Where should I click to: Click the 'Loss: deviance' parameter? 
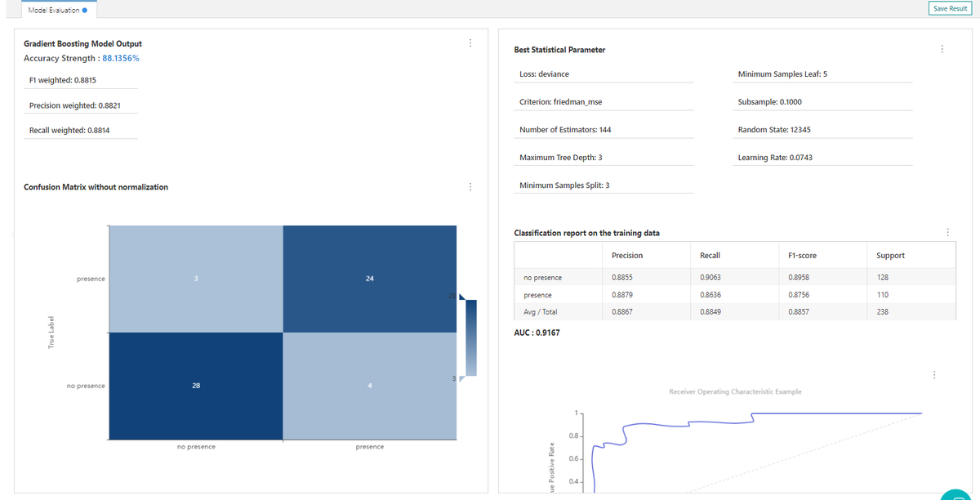(x=544, y=74)
